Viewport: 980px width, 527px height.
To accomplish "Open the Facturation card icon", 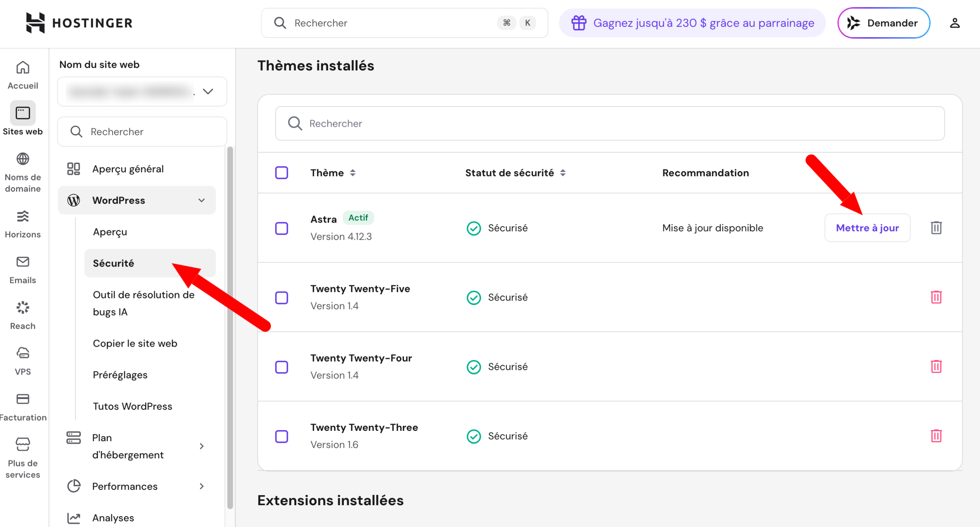I will tap(23, 399).
